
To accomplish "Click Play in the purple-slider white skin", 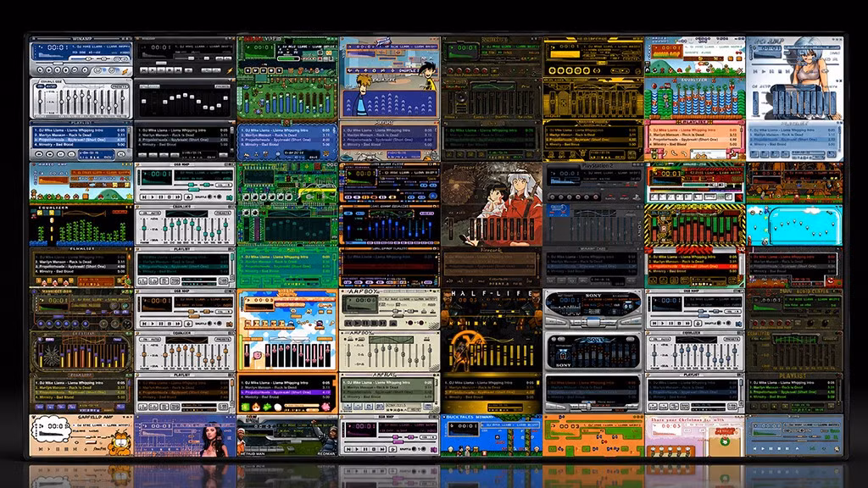I will tap(357, 449).
